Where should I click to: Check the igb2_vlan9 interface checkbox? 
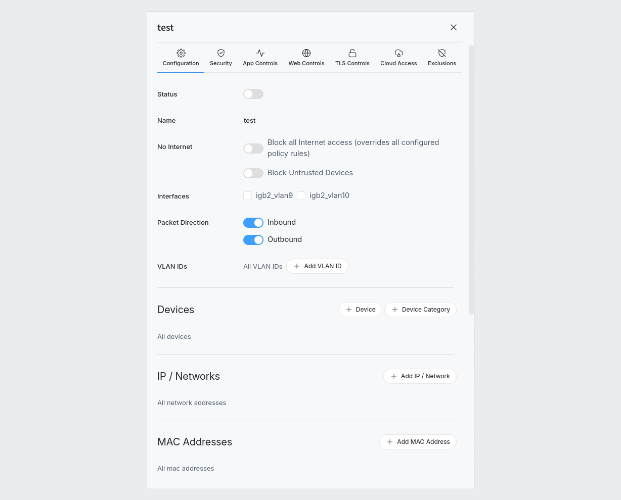point(248,196)
